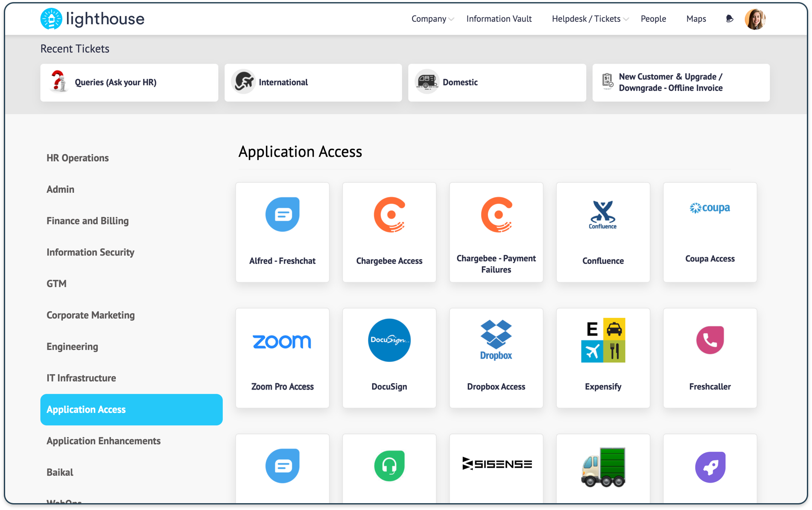Click the Sisense logo tile

[x=497, y=464]
